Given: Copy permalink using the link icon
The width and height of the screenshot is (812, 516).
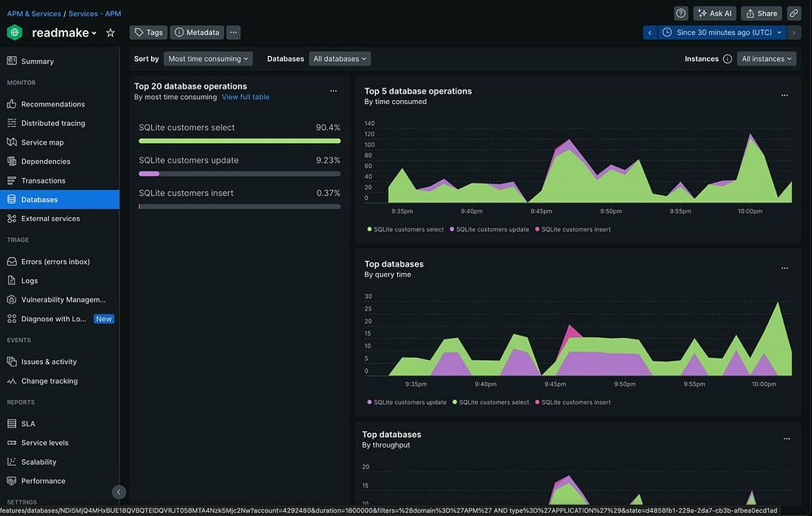Looking at the screenshot, I should click(793, 13).
